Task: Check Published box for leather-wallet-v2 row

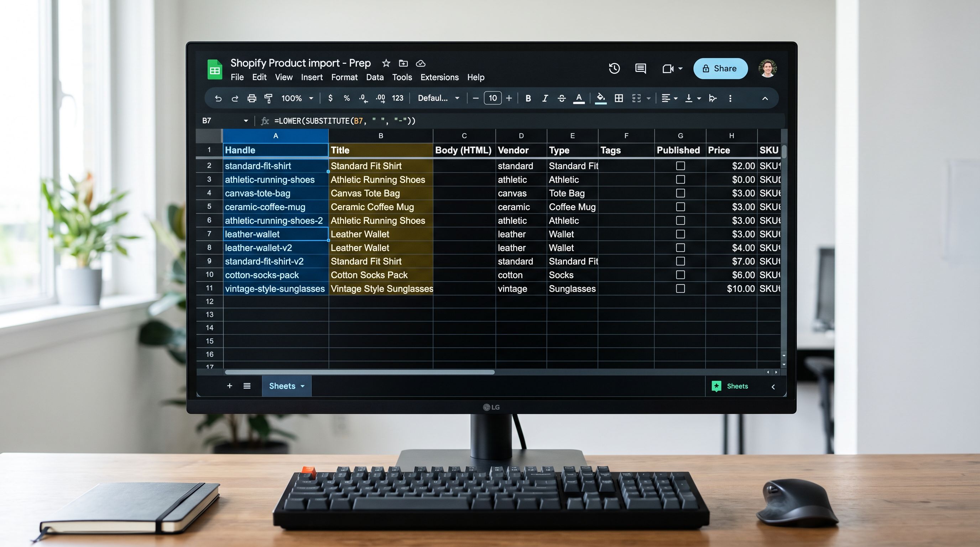Action: (x=680, y=248)
